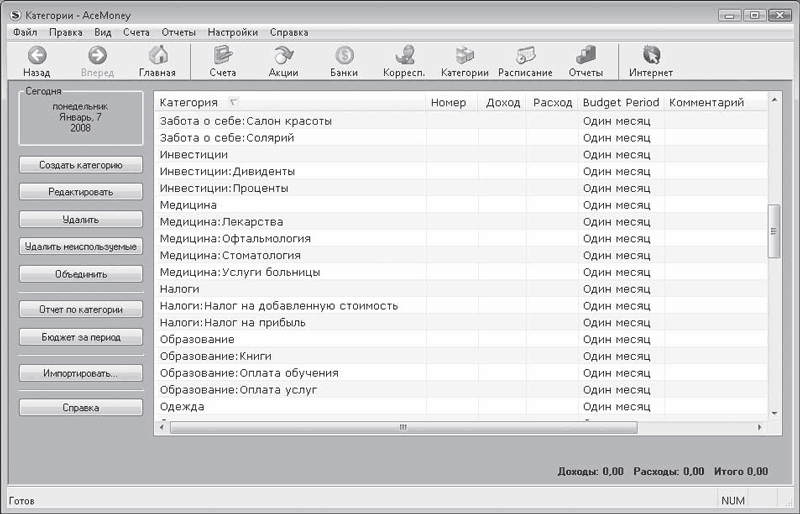The height and width of the screenshot is (514, 800).
Task: Click the Справка button in sidebar
Action: click(x=81, y=408)
